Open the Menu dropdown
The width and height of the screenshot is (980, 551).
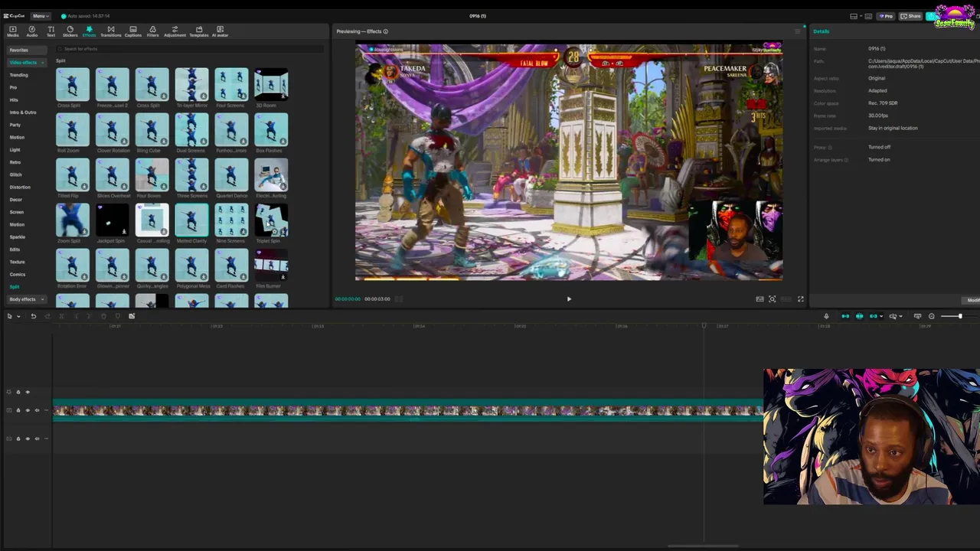[41, 16]
